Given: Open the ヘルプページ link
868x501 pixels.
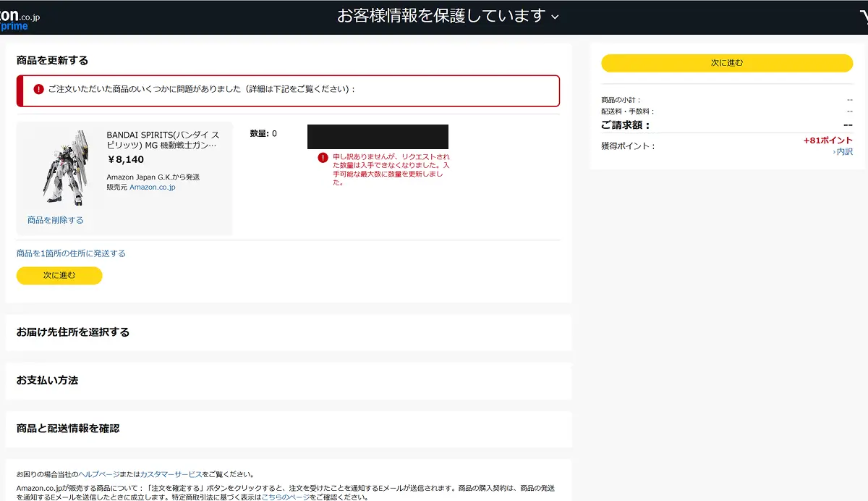Looking at the screenshot, I should click(x=99, y=474).
